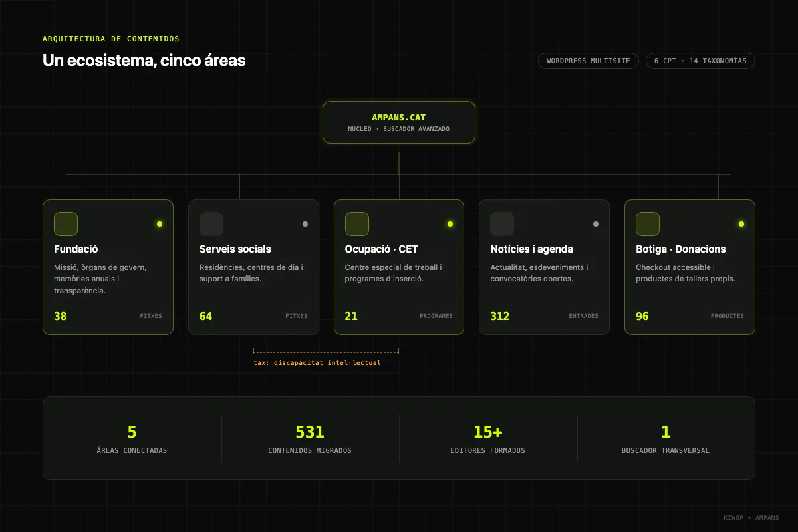Image resolution: width=798 pixels, height=532 pixels.
Task: Select the WORDPRESS MULTISITE badge
Action: pyautogui.click(x=589, y=61)
